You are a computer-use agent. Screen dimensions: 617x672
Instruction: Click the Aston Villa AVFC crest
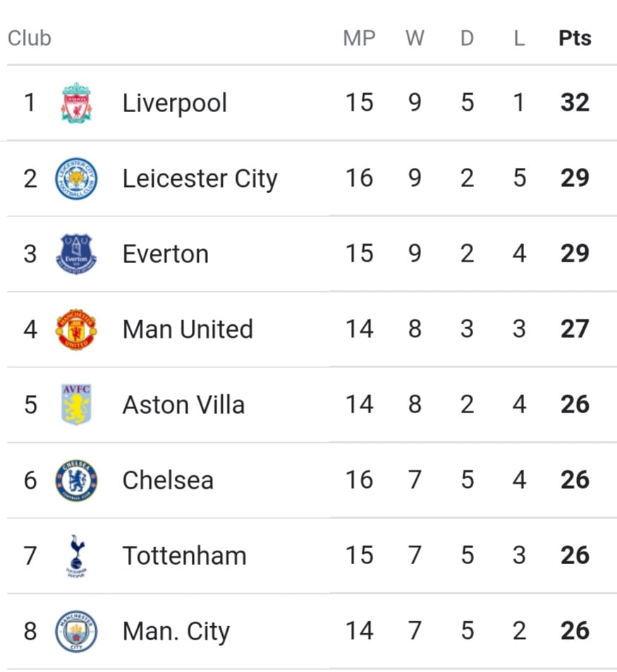pos(76,405)
